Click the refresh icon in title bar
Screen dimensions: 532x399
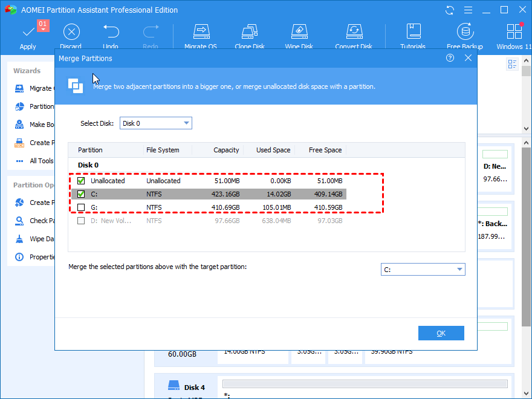450,10
